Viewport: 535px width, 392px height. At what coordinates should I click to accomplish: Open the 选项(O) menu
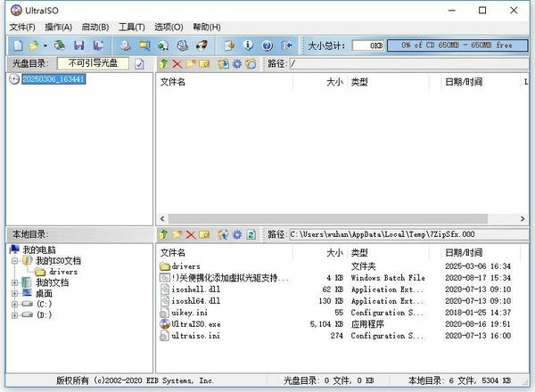coord(169,28)
